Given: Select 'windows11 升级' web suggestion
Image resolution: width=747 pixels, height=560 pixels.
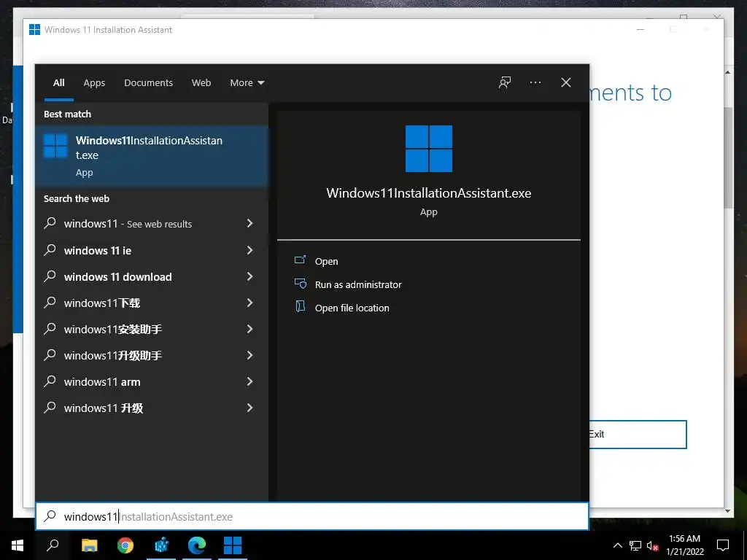Looking at the screenshot, I should click(x=152, y=408).
